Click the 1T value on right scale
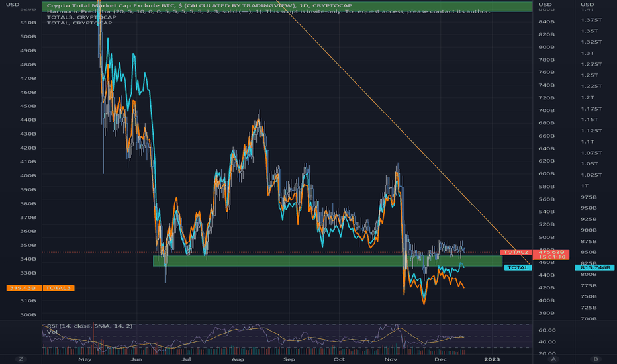Viewport: 617px width, 364px height. click(x=585, y=186)
